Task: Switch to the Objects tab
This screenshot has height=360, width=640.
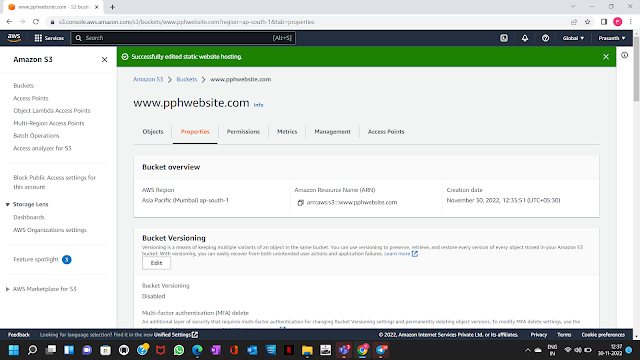Action: click(x=153, y=131)
